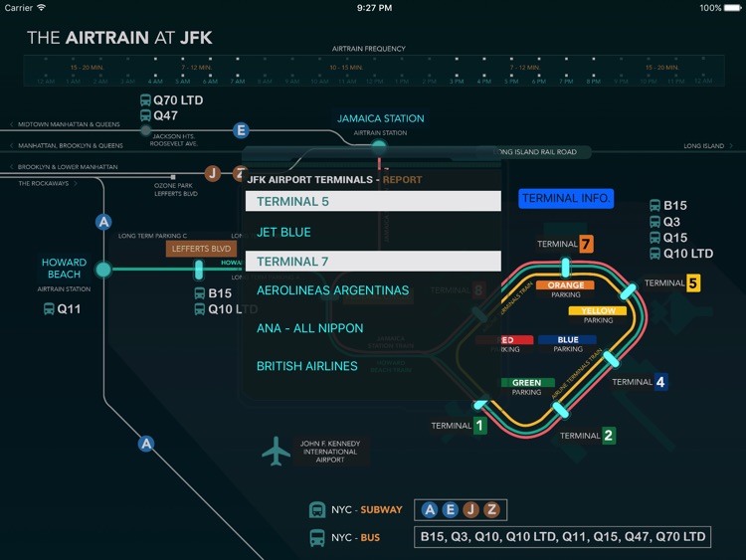Viewport: 746px width, 560px height.
Task: Choose AEROLINEAS ARGENTINAS airline entry
Action: [x=332, y=290]
